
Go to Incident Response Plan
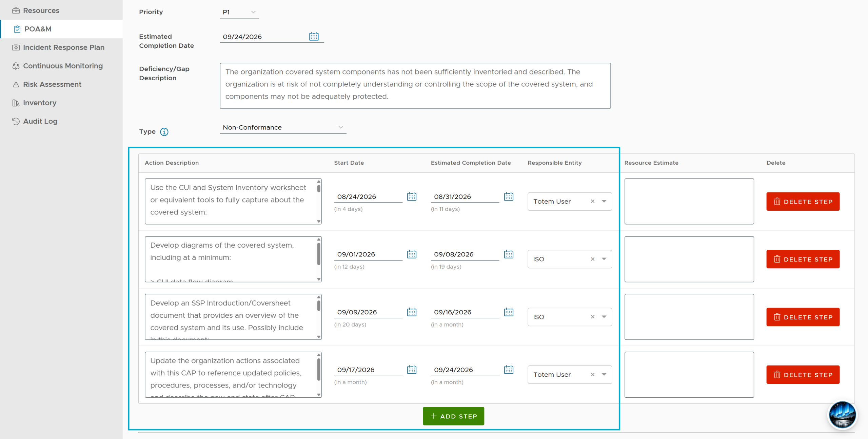click(x=61, y=47)
